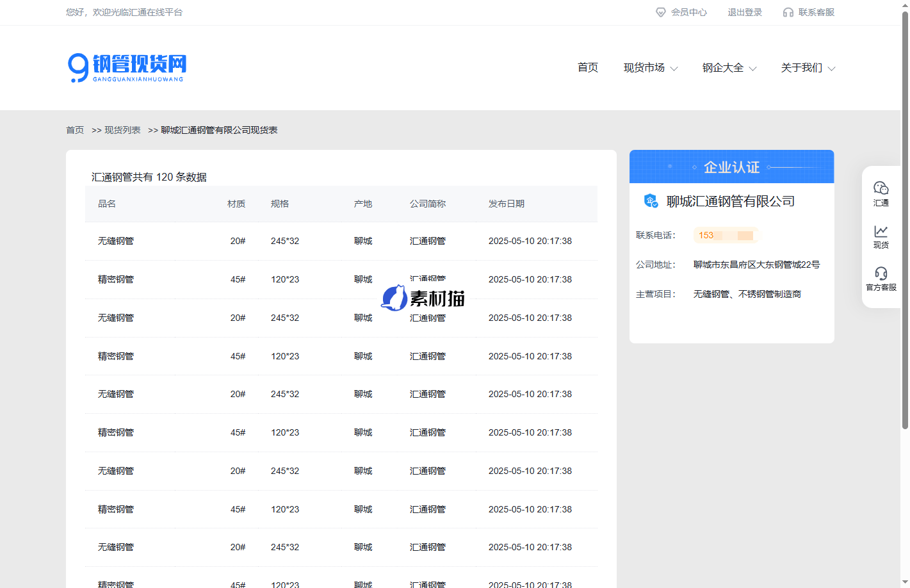Expand the 关于我们 dropdown menu
The width and height of the screenshot is (910, 588).
click(x=808, y=68)
